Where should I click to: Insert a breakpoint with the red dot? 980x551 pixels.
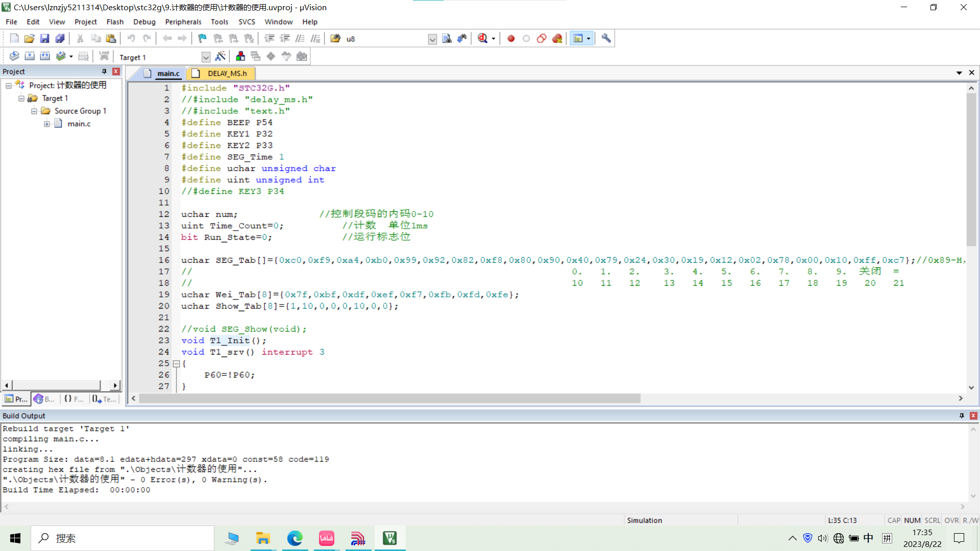[511, 38]
